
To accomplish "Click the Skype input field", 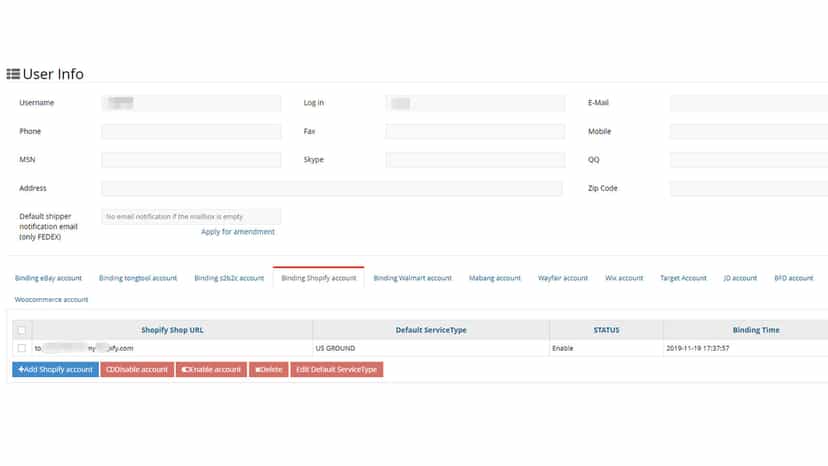I will pos(475,160).
